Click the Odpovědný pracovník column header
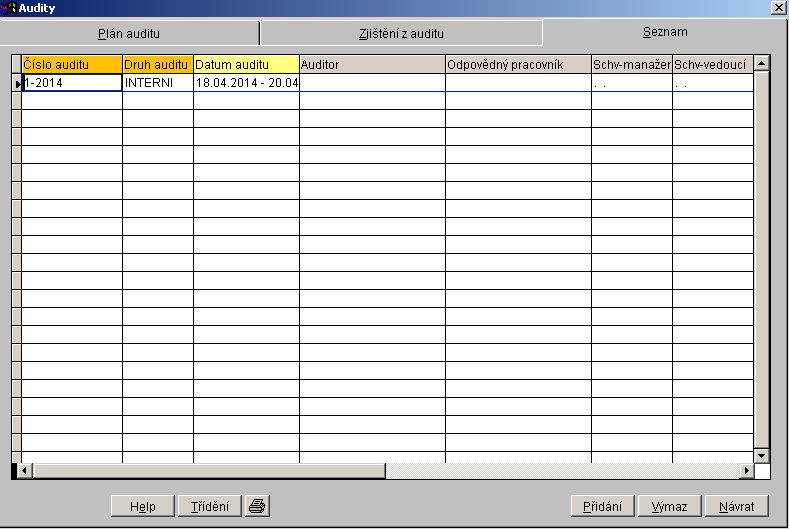Screen dimensions: 789x529 click(517, 64)
